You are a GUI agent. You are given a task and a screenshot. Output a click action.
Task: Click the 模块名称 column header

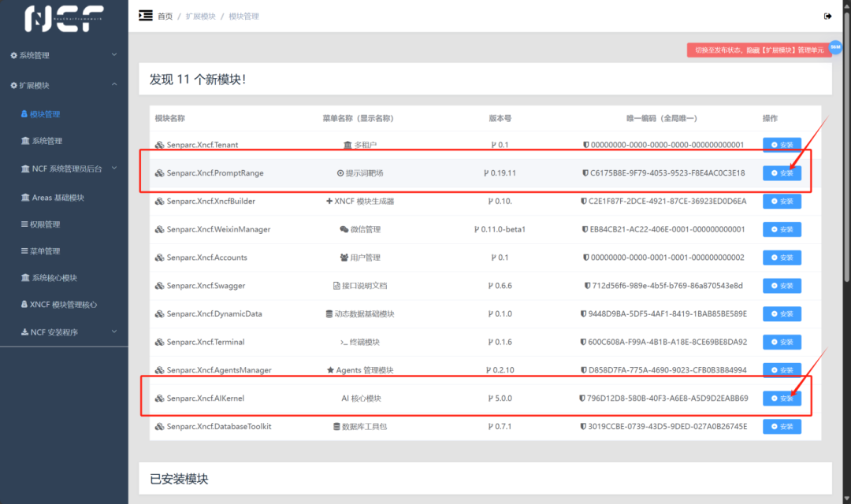[x=170, y=118]
